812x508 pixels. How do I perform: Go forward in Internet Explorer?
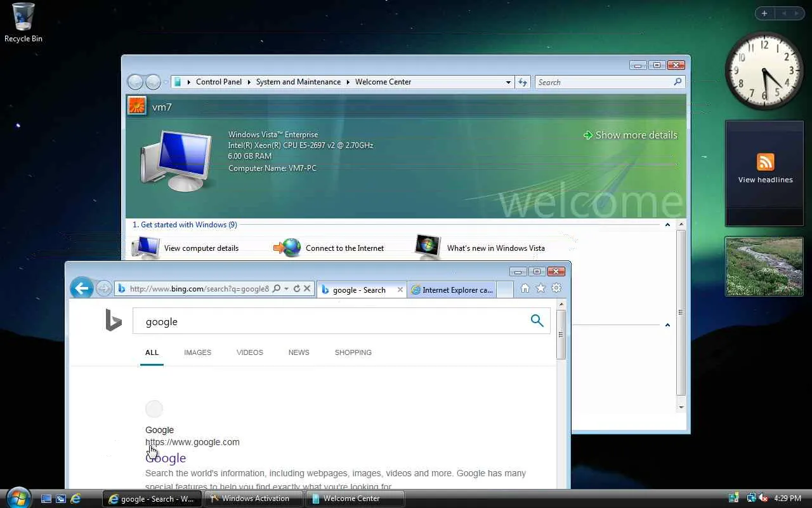point(103,289)
